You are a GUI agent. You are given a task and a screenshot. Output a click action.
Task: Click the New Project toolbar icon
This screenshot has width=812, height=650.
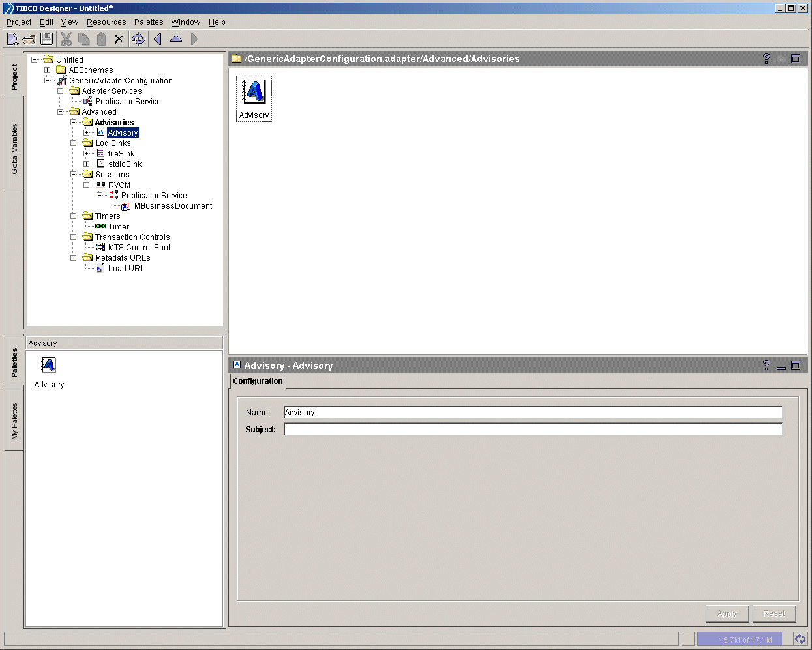pos(12,39)
